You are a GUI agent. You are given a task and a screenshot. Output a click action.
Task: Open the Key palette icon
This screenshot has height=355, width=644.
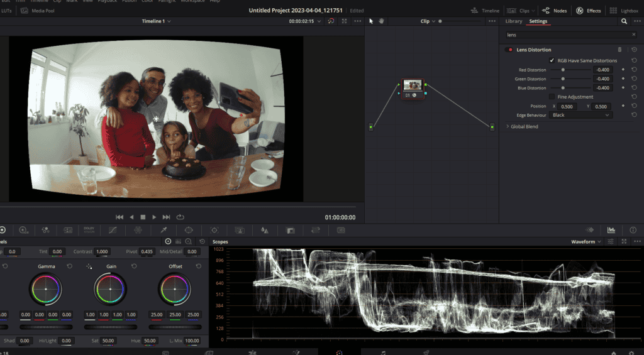pyautogui.click(x=291, y=230)
